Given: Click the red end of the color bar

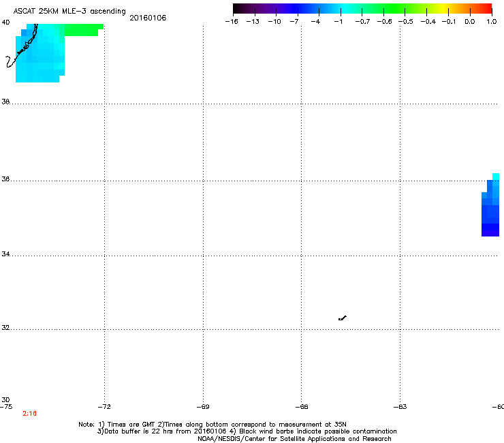Looking at the screenshot, I should point(486,9).
